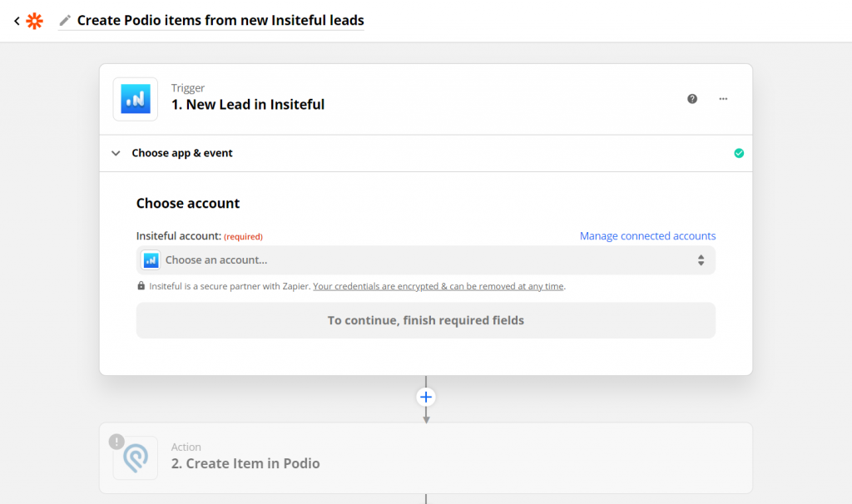Open Zapier home via orange logo
Screen dimensions: 852x504
(34, 21)
